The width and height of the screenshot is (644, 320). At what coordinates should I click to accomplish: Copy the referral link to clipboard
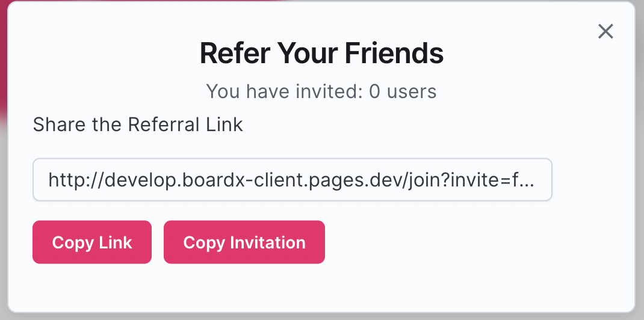[x=92, y=242]
